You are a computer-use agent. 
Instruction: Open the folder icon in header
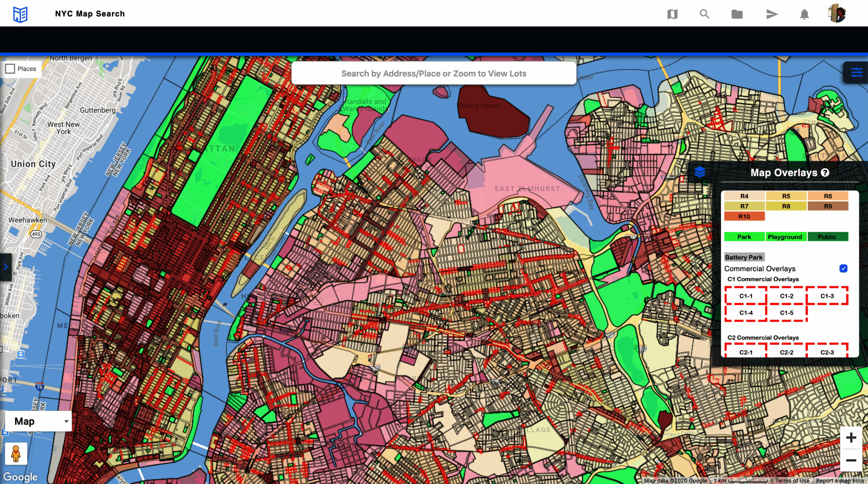click(737, 14)
